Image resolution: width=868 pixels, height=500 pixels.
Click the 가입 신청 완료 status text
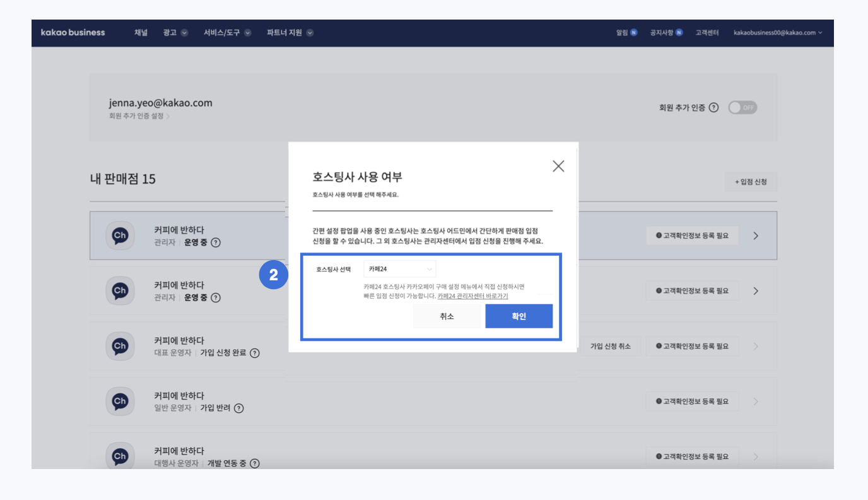tap(223, 353)
